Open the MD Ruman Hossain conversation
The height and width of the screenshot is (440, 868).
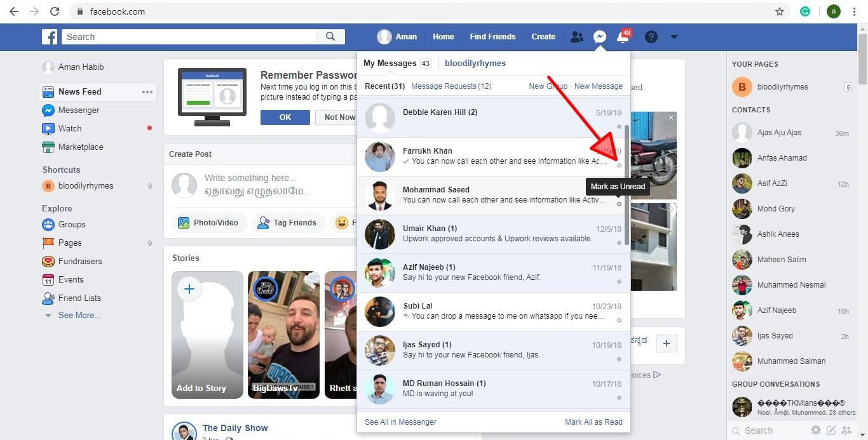(x=491, y=389)
